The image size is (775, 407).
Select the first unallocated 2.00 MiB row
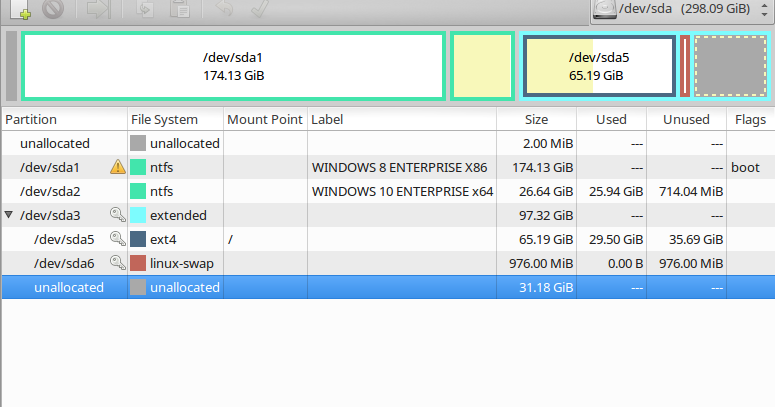point(300,143)
